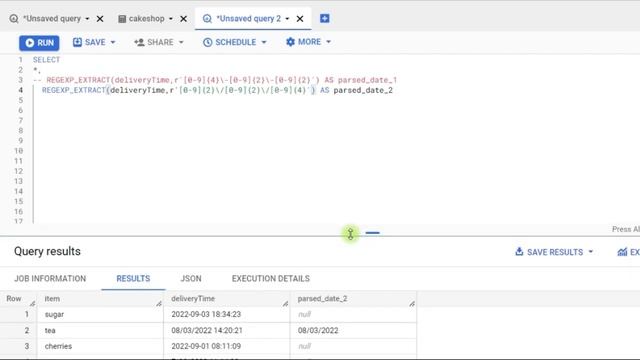Click the parsed_date_2 column resize handle
640x360 pixels.
pos(412,304)
